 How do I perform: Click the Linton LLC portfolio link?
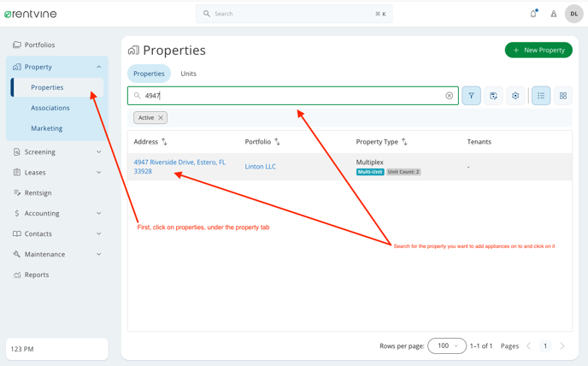point(260,167)
